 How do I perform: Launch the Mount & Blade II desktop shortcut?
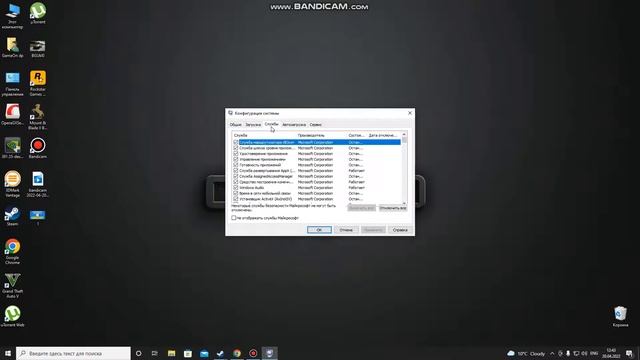[x=38, y=117]
